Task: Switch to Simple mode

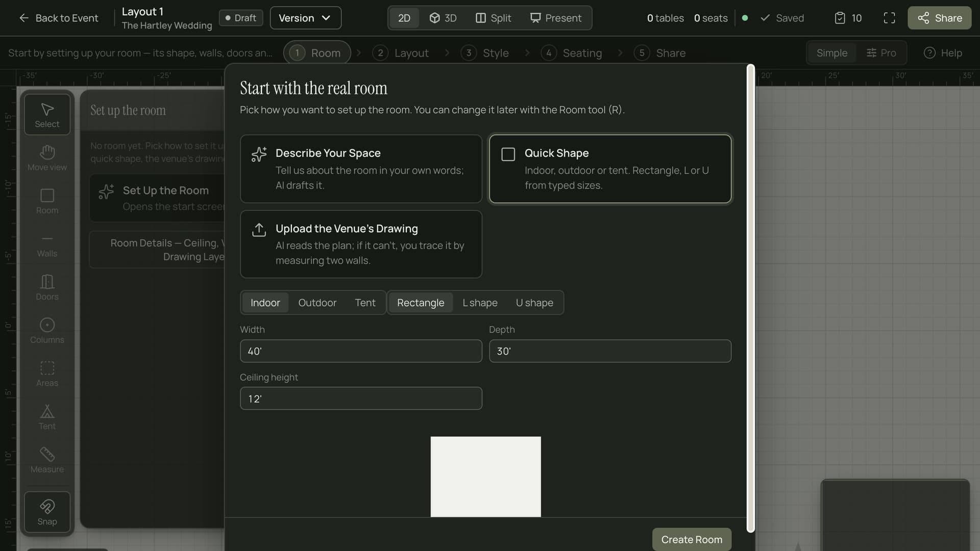Action: (x=831, y=53)
